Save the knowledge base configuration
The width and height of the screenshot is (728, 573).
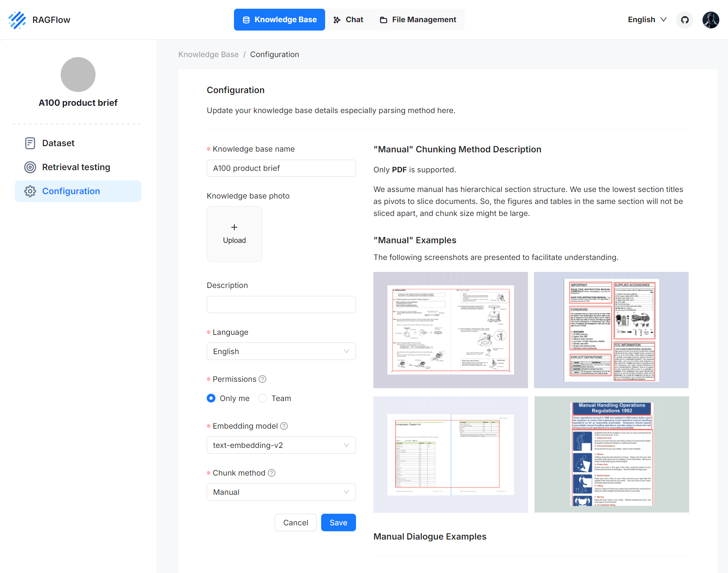click(x=338, y=522)
